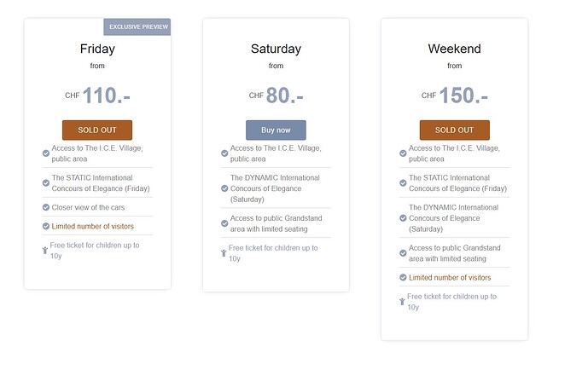Click the Buy now button for Saturday

(x=276, y=130)
